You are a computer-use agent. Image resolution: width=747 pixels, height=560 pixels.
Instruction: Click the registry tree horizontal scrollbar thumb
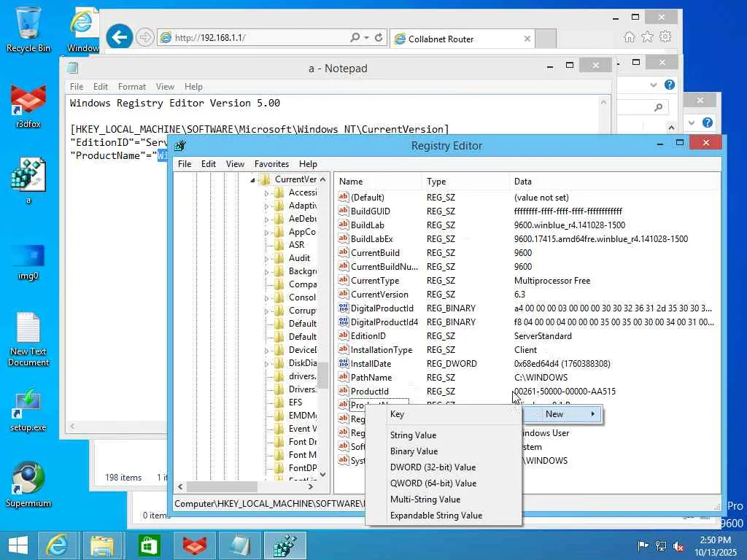point(222,486)
